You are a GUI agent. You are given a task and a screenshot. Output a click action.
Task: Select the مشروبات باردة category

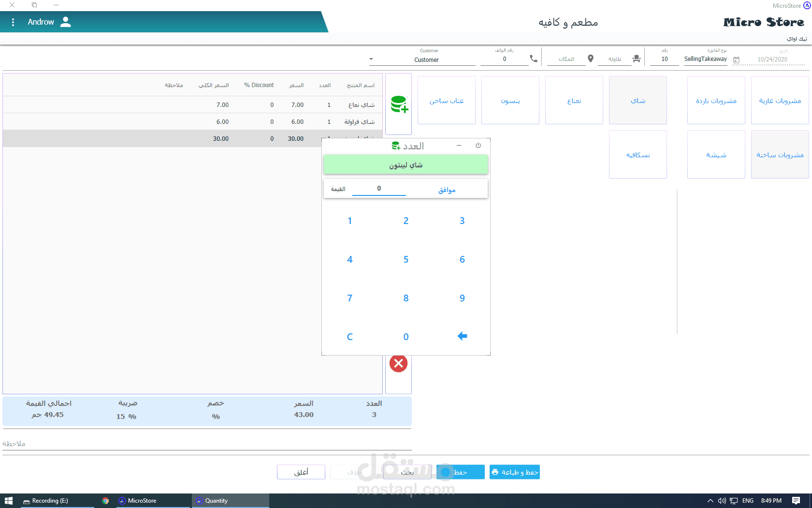716,100
